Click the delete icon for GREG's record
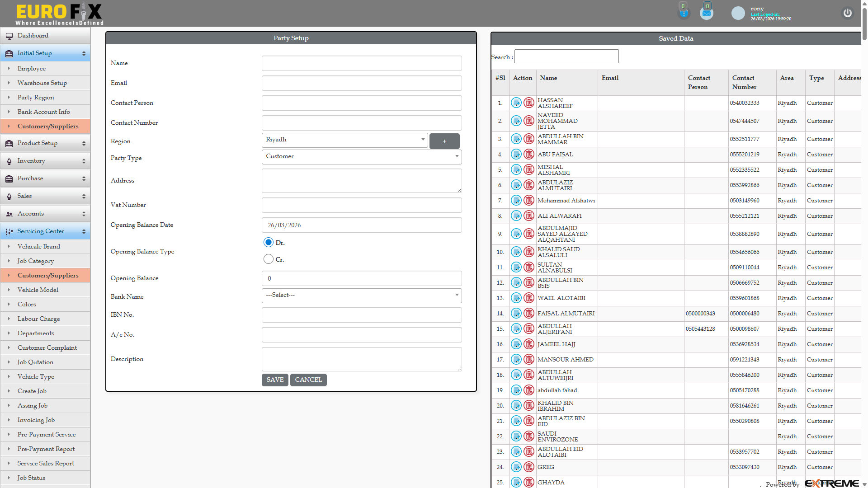The image size is (868, 488). click(528, 467)
